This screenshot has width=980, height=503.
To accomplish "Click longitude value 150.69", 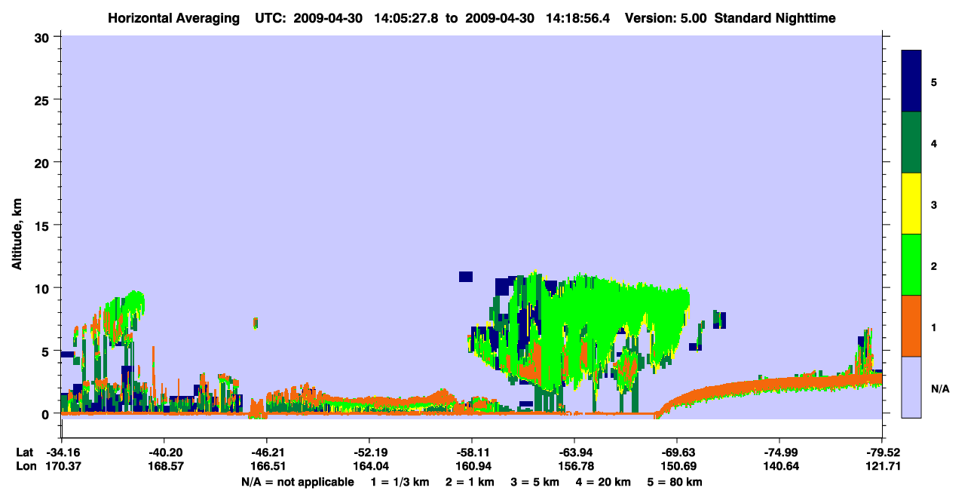I will 677,466.
